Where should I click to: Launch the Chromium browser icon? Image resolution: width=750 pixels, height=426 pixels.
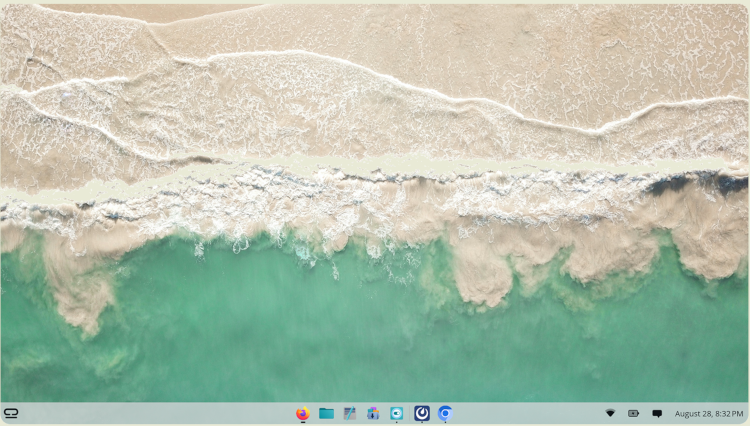pos(445,413)
